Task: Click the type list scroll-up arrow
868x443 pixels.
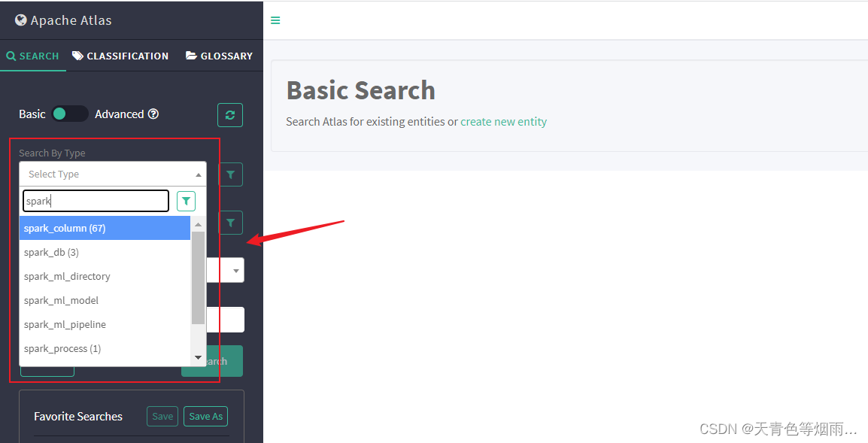Action: (x=198, y=223)
